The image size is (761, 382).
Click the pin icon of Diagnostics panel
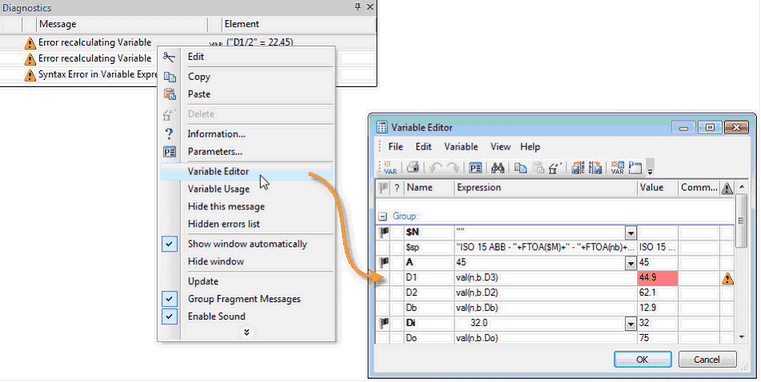point(358,7)
